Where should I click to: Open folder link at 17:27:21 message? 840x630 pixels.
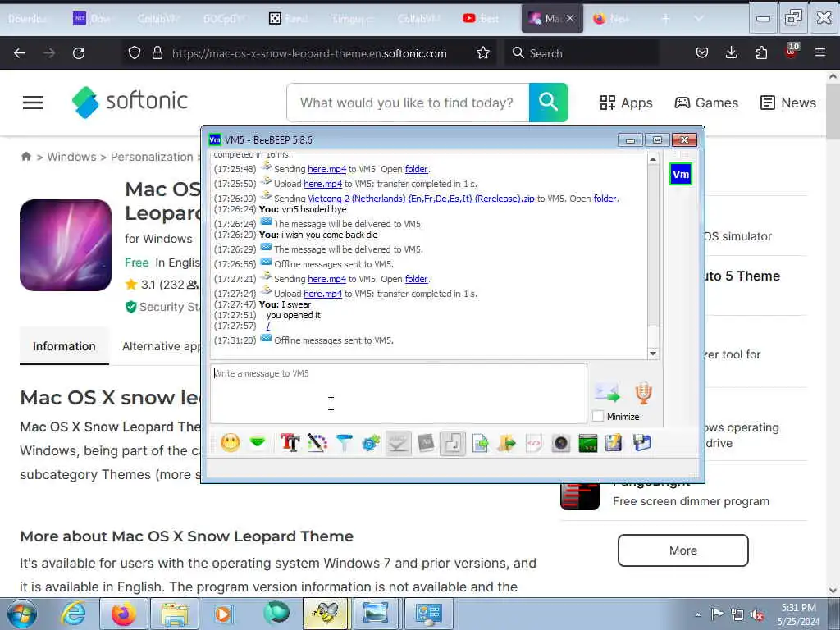tap(416, 279)
